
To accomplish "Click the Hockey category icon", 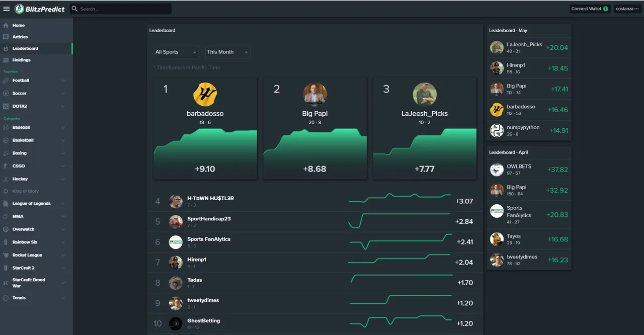I will pos(6,179).
